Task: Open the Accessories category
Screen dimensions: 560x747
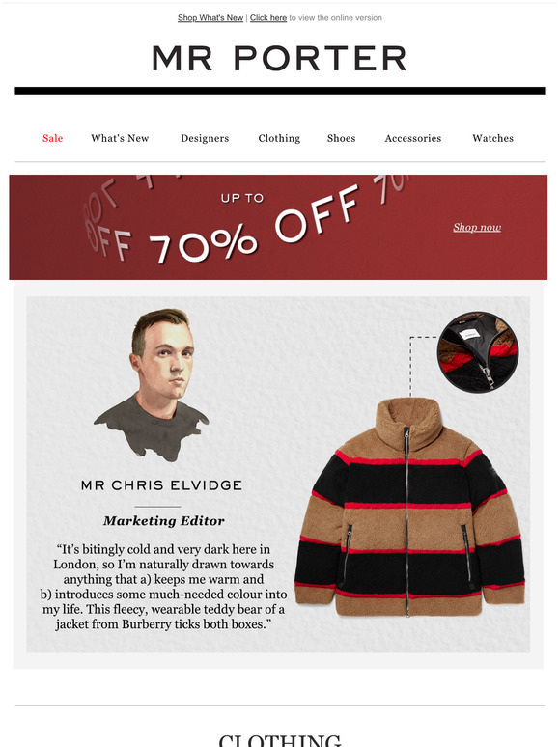Action: [413, 138]
